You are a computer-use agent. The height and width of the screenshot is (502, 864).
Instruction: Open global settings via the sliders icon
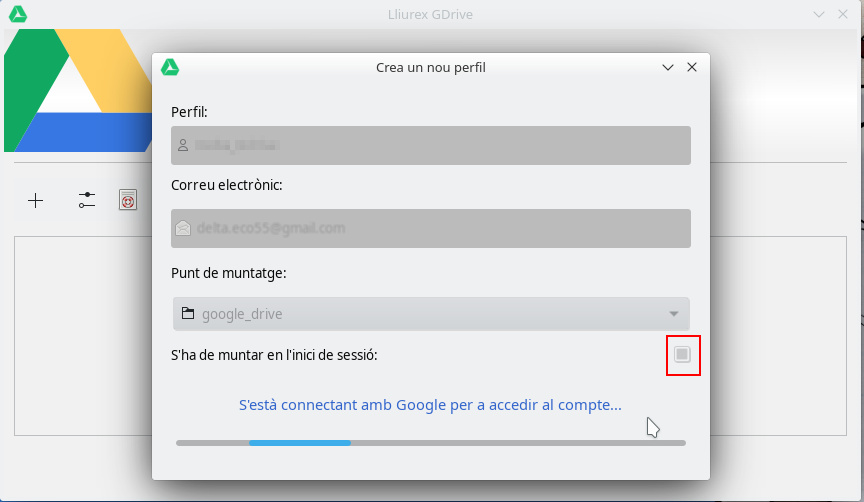87,201
